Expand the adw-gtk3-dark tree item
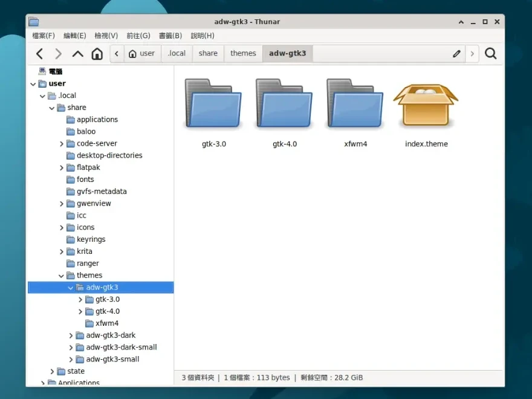Viewport: 532px width, 399px height. tap(71, 335)
